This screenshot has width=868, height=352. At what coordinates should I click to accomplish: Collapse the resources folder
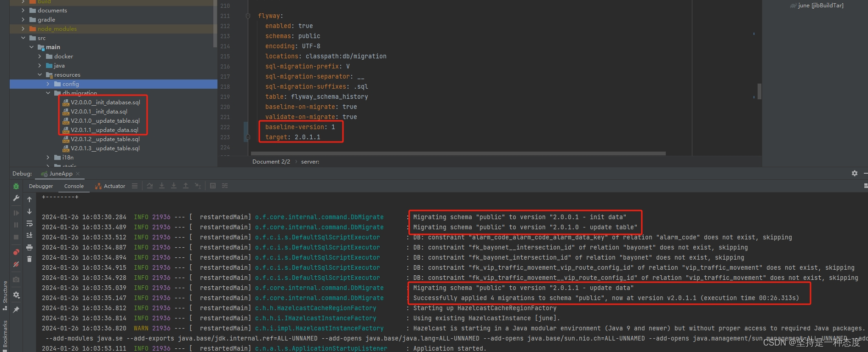pos(40,74)
